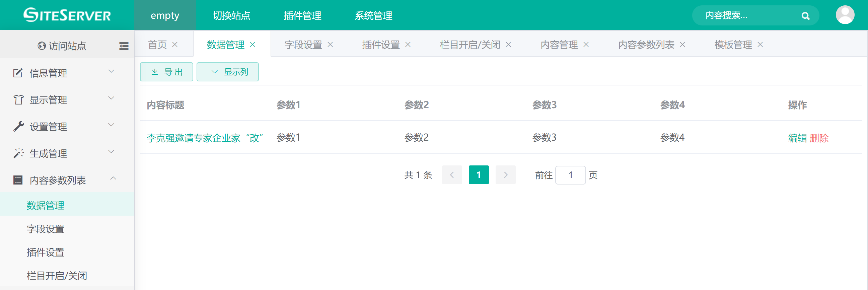The width and height of the screenshot is (868, 290).
Task: Open 系统管理 in top navigation
Action: [373, 15]
